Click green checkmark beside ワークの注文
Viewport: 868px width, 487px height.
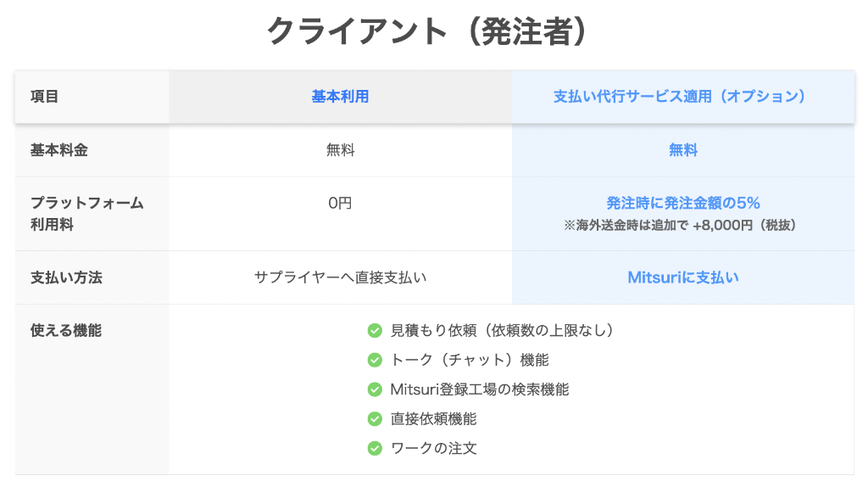click(375, 448)
